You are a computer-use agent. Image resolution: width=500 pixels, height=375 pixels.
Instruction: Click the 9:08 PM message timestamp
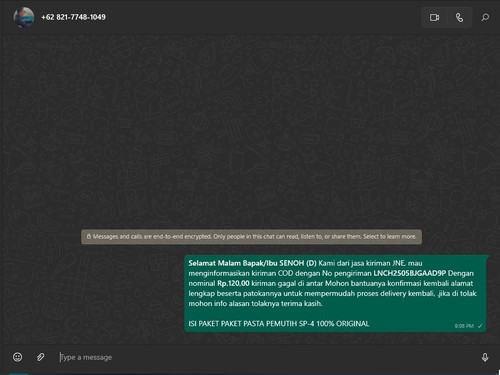tap(464, 326)
